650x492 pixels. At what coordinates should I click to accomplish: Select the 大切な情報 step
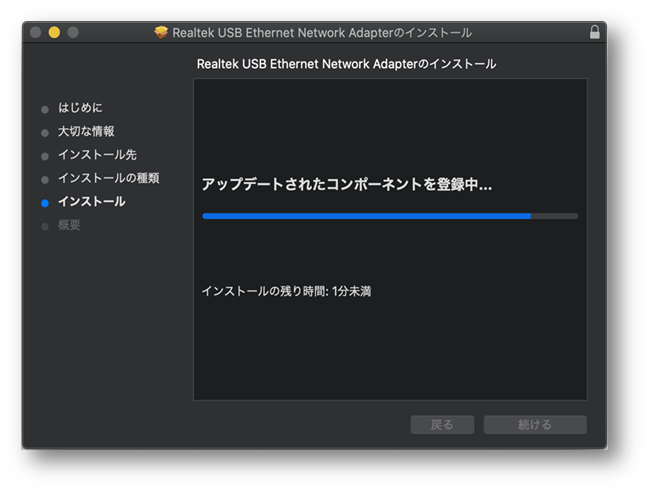tap(86, 132)
